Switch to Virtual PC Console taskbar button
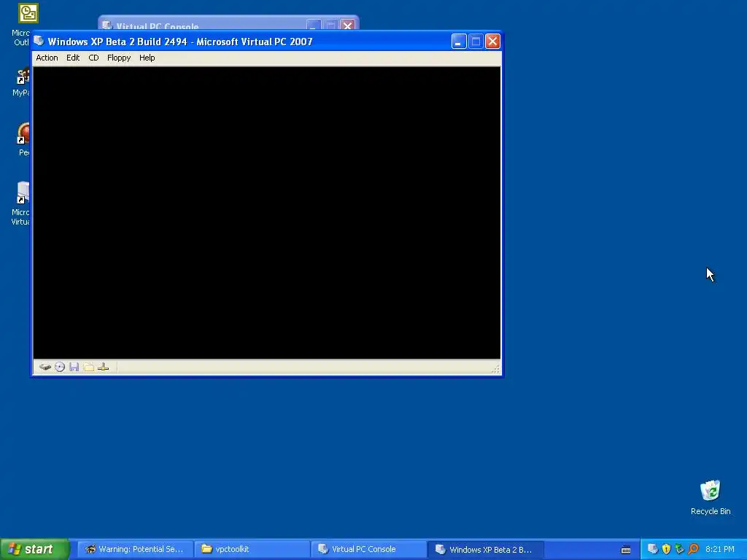This screenshot has height=560, width=747. [368, 550]
